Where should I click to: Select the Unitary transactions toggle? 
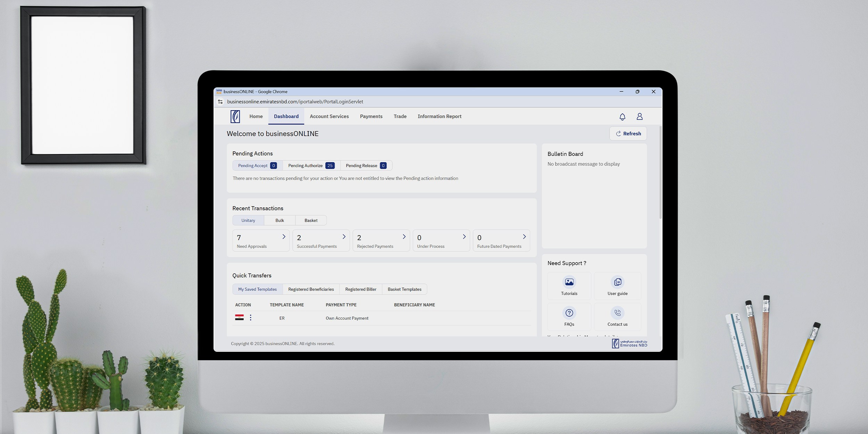(248, 220)
